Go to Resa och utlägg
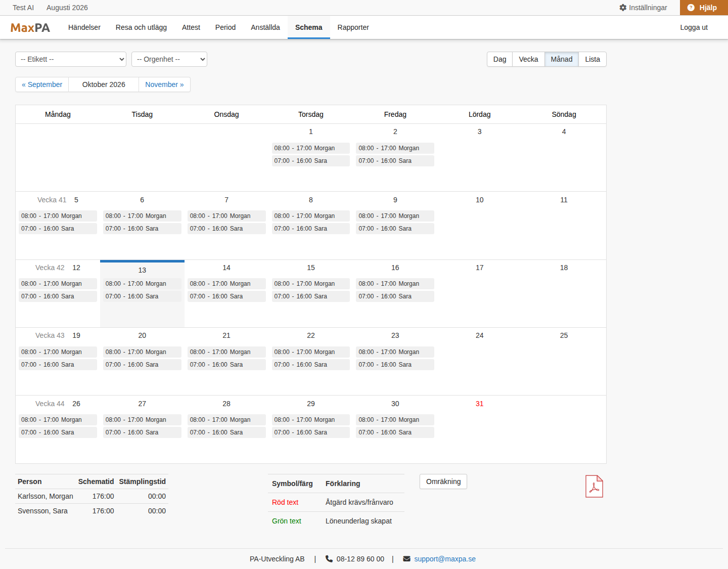Viewport: 728px width, 569px height. tap(141, 27)
